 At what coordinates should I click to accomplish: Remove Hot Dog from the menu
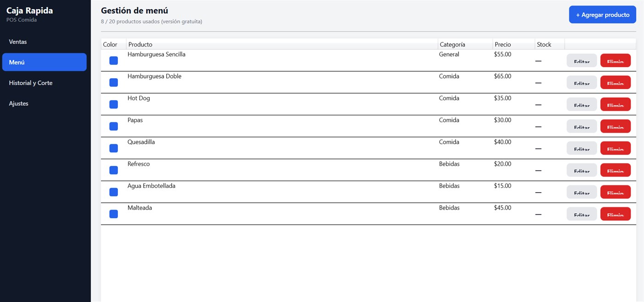pos(615,104)
